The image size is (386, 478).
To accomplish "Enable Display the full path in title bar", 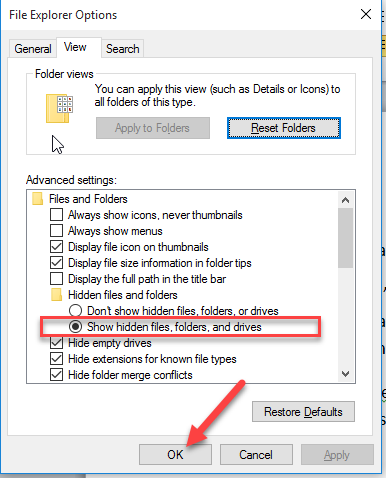I will 56,279.
